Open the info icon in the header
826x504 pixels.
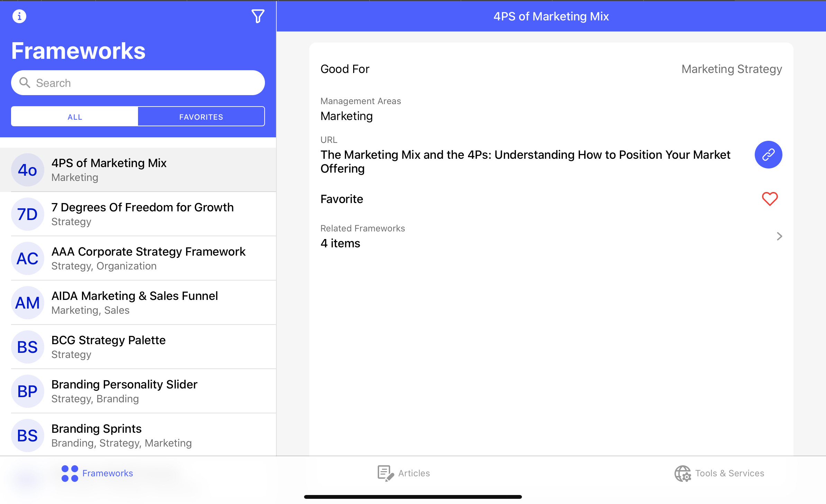19,16
